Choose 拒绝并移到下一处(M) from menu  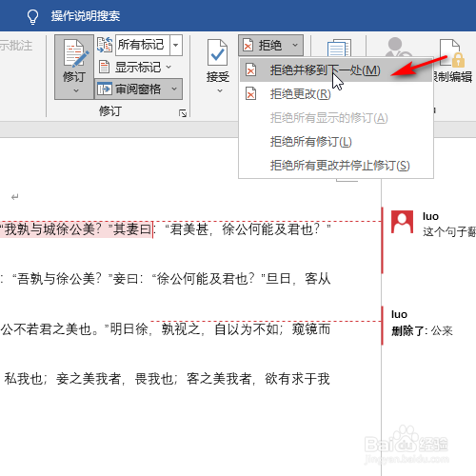336,70
